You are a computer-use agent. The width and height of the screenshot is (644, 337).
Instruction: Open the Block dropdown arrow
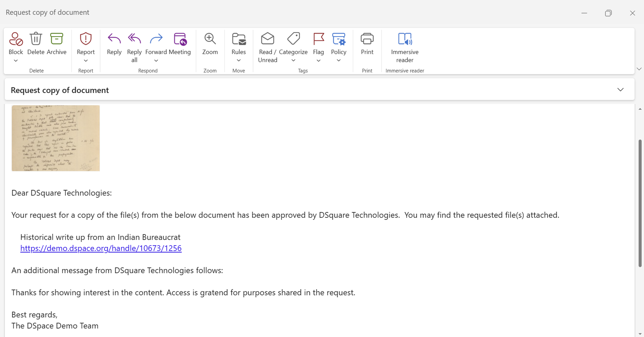pos(15,61)
